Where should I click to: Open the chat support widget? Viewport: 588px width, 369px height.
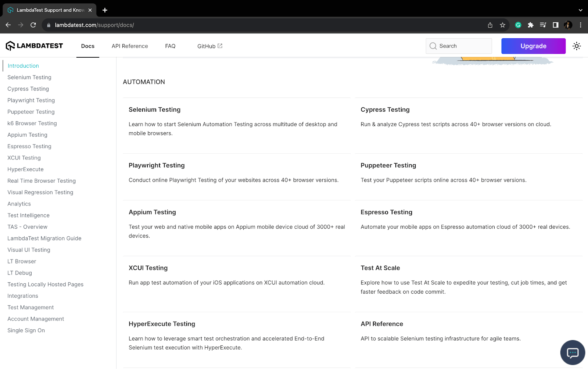pos(573,352)
